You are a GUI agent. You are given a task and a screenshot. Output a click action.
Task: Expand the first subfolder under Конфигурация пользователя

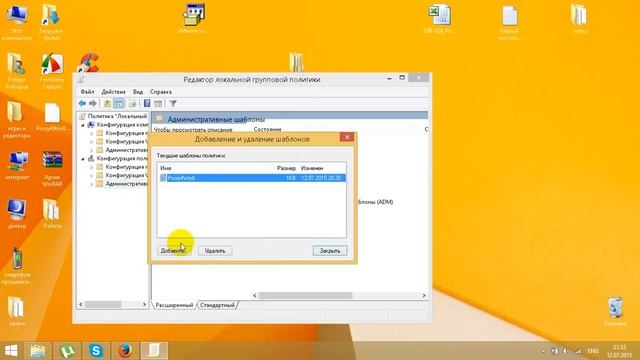pos(91,167)
